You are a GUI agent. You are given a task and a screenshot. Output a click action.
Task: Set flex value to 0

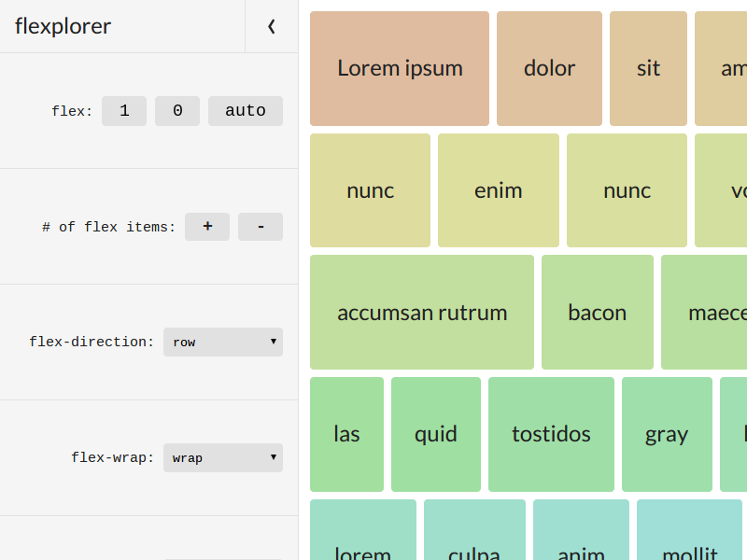click(176, 110)
